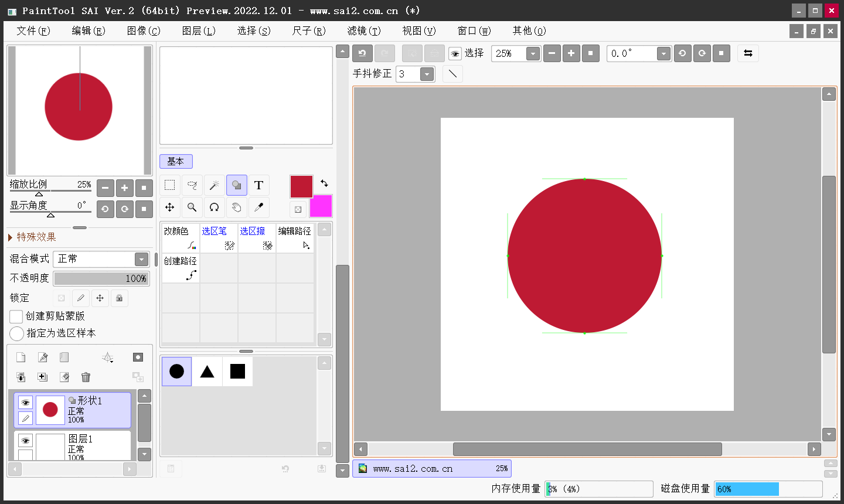Click the navigator preview thumbnail

pos(80,111)
